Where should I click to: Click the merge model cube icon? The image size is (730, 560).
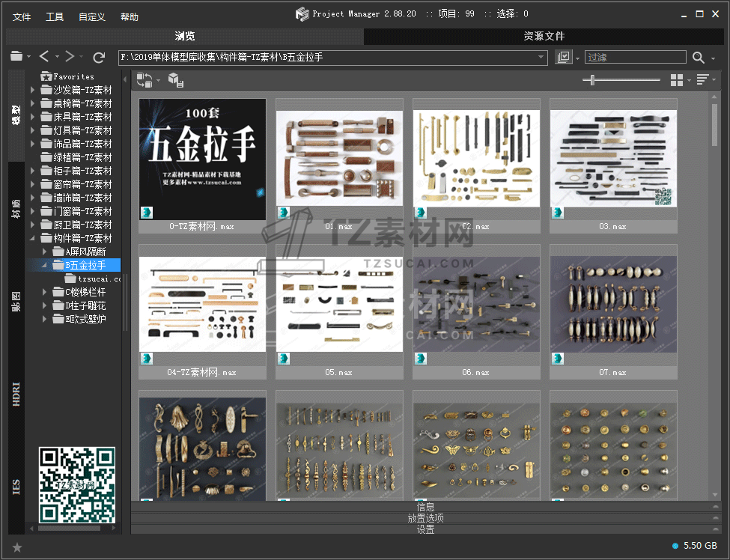click(x=175, y=80)
